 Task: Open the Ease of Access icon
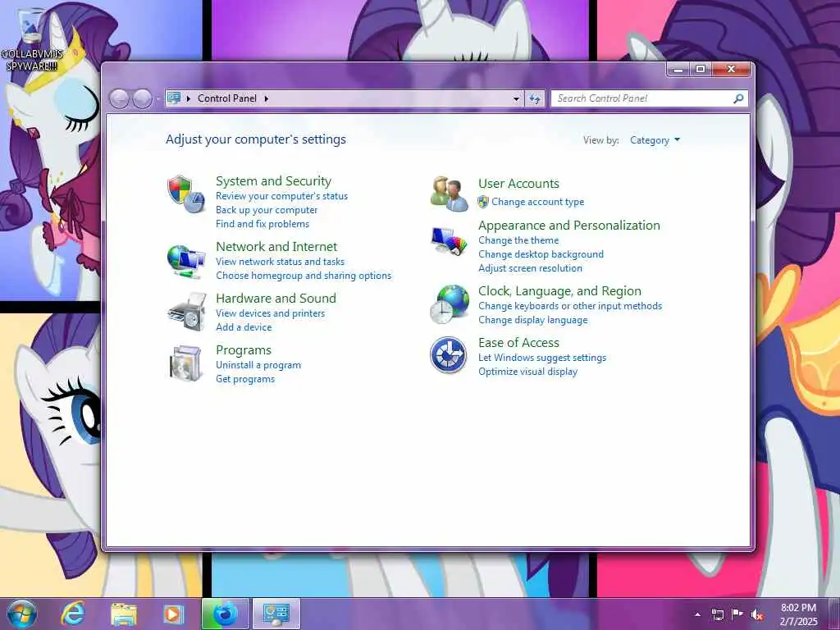click(449, 354)
